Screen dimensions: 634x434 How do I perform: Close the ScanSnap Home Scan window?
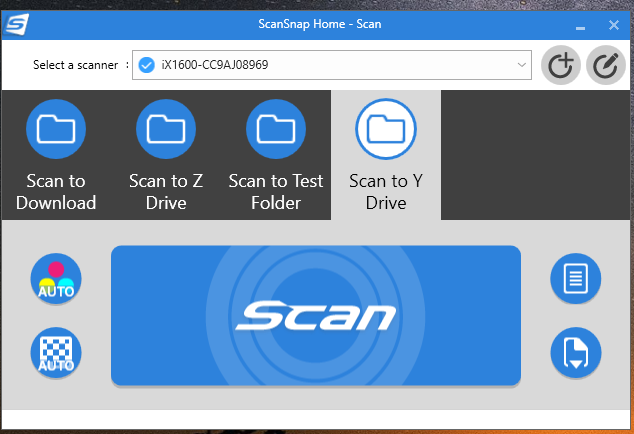[614, 25]
